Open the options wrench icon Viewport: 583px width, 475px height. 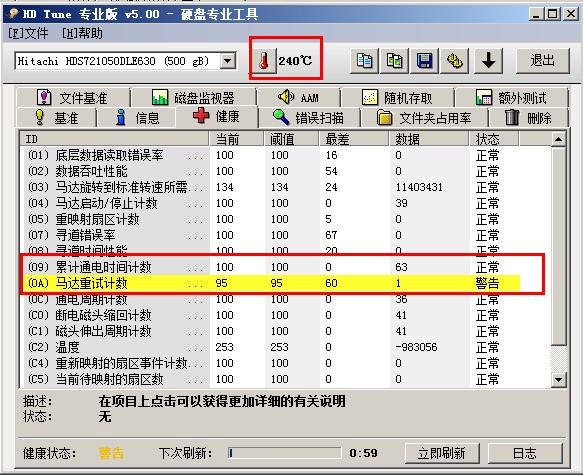click(x=454, y=61)
